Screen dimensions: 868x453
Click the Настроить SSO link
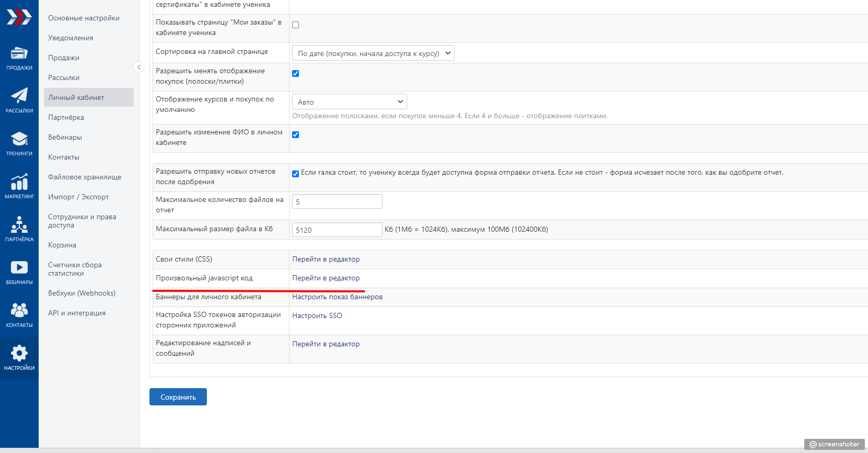pyautogui.click(x=317, y=316)
